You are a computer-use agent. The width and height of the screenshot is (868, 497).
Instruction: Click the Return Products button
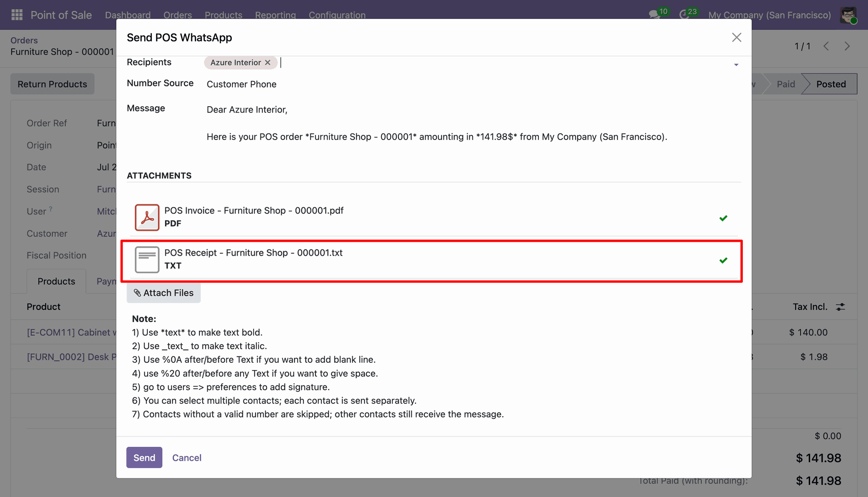click(x=52, y=84)
